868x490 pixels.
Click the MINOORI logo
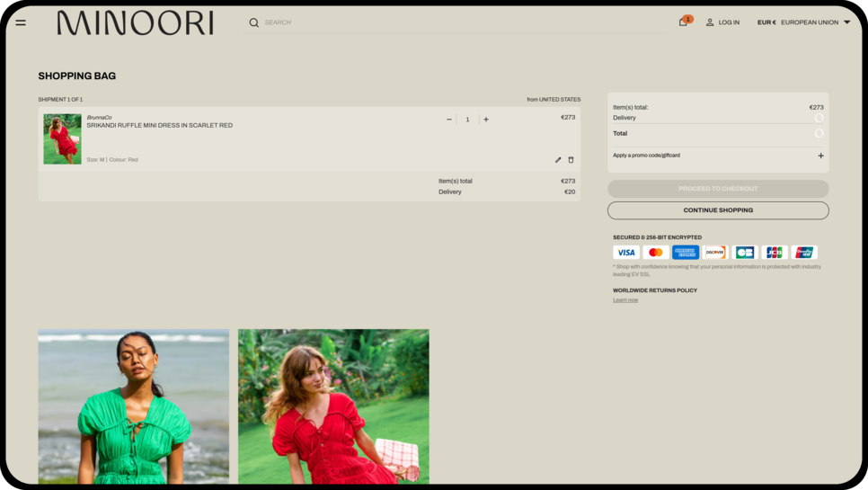point(135,22)
